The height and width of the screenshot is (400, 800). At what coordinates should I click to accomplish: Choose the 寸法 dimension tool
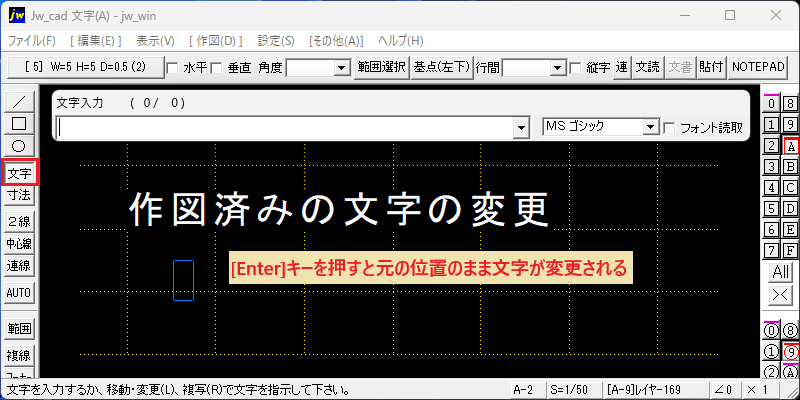click(x=19, y=194)
